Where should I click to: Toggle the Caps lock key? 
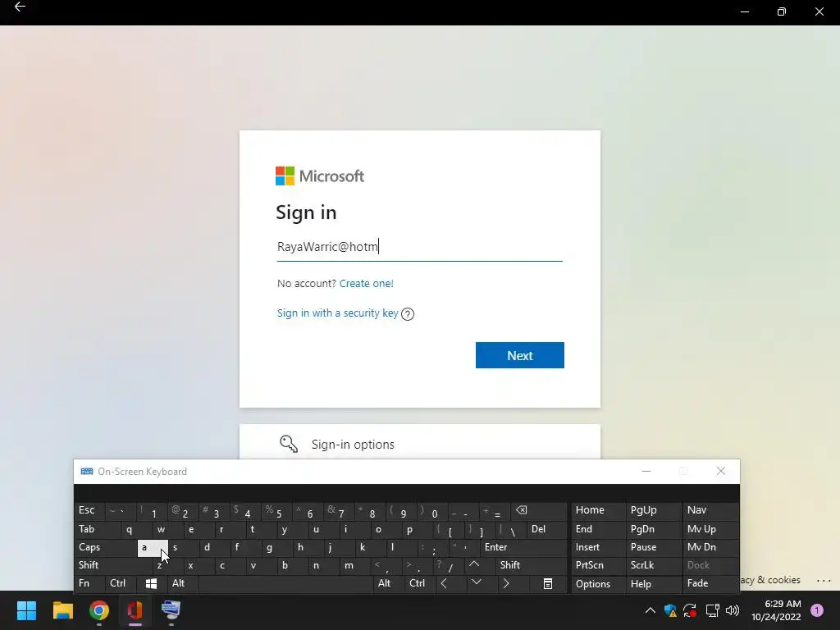[106, 547]
